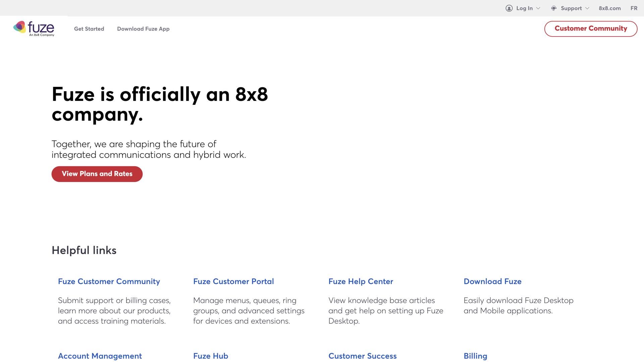Open the Customer Success link
This screenshot has width=644, height=362.
click(x=362, y=356)
